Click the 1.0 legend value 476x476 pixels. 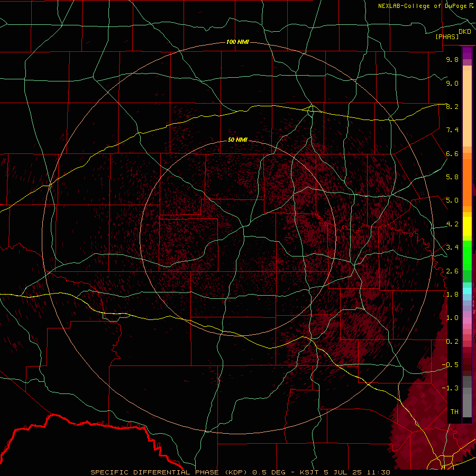(452, 318)
